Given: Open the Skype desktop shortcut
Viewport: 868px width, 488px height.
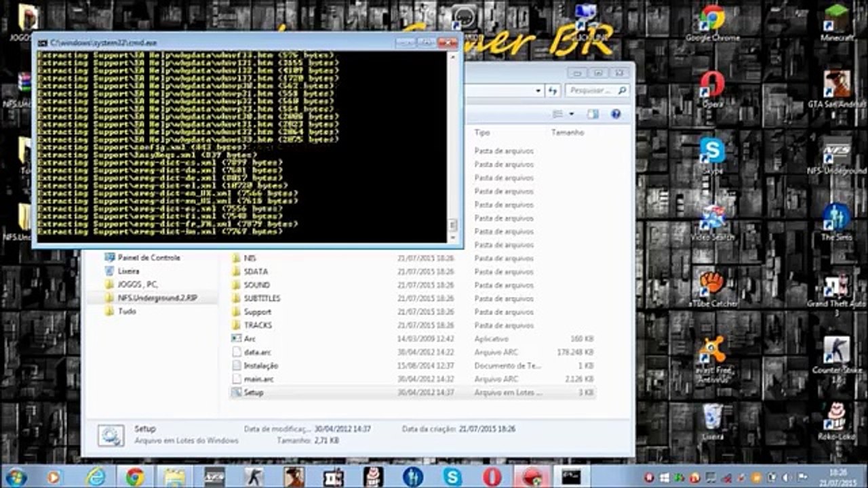Looking at the screenshot, I should click(712, 156).
